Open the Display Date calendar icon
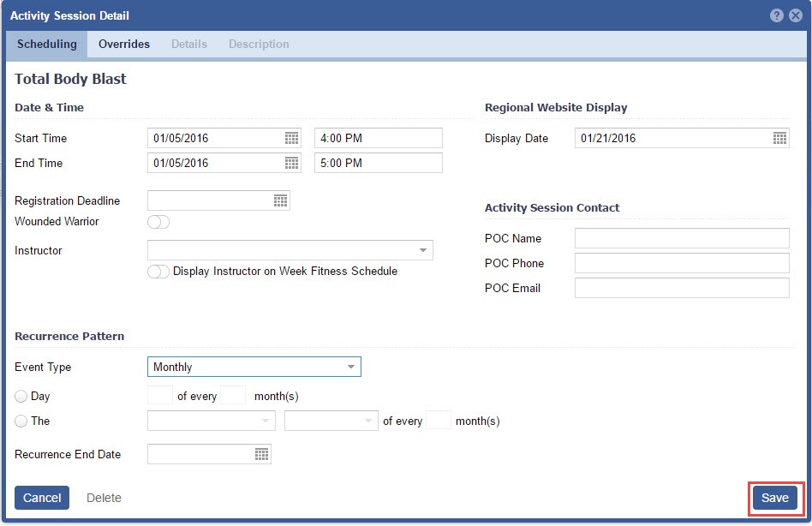This screenshot has width=812, height=526. (x=779, y=138)
